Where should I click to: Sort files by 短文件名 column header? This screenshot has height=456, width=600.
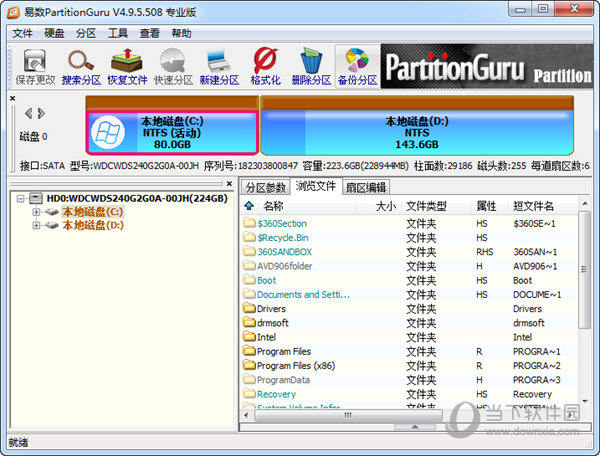coord(543,206)
